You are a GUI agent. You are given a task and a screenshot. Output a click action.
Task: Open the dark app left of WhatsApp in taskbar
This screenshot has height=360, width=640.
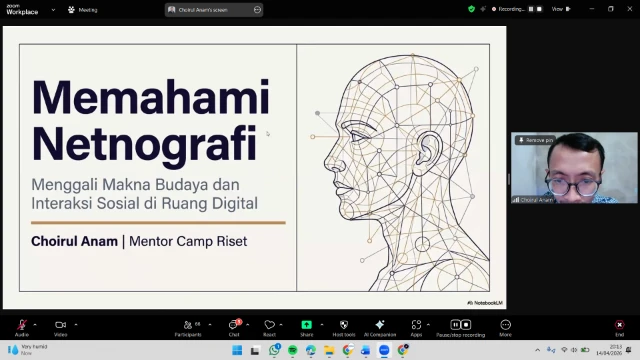click(x=256, y=350)
